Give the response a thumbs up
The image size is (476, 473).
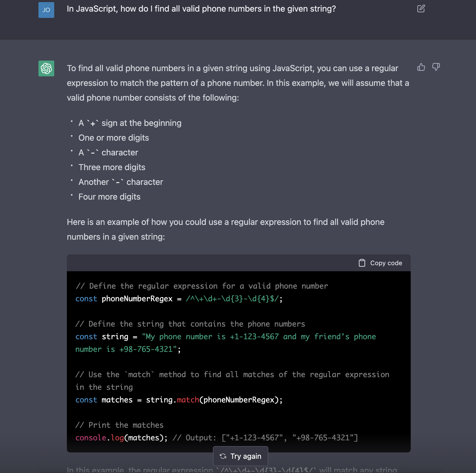coord(421,67)
